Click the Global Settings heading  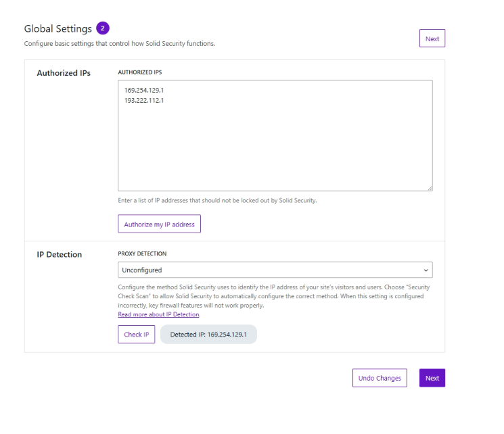click(x=58, y=28)
